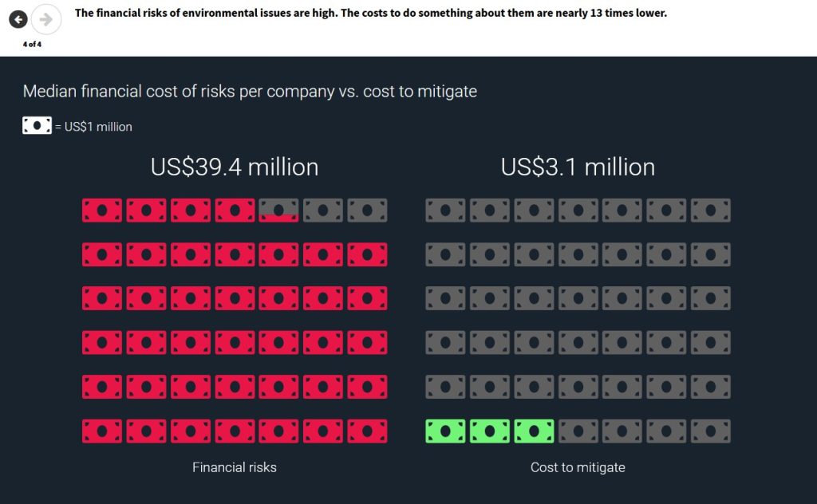This screenshot has height=504, width=817.
Task: Click the '= US$1 million' legend text
Action: point(93,127)
